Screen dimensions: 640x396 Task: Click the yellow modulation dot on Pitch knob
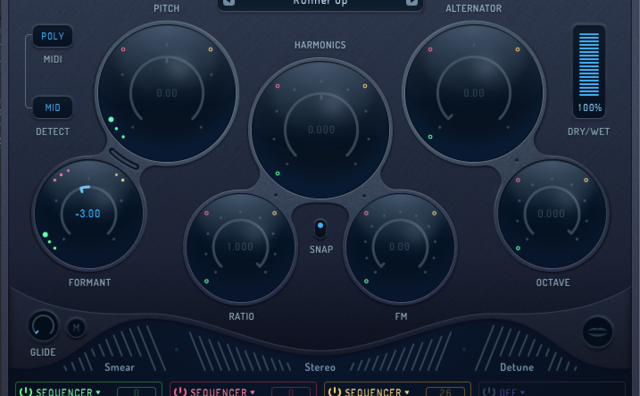pyautogui.click(x=211, y=49)
